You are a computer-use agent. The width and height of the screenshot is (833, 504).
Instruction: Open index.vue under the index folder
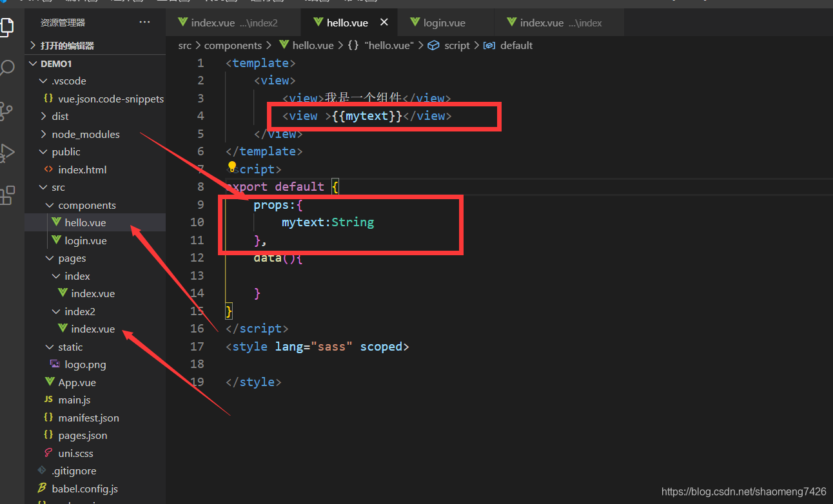coord(95,294)
